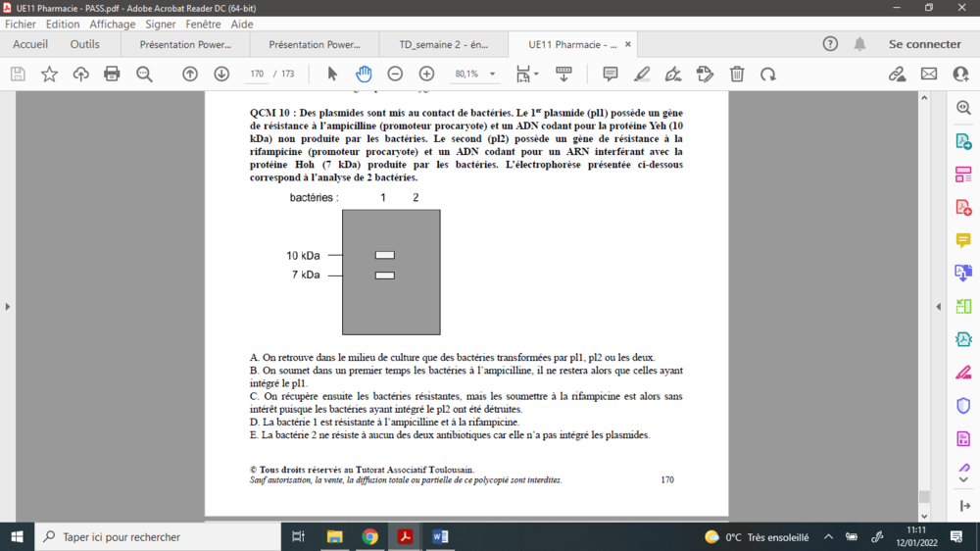
Task: Share a link to the file icon
Action: coord(897,74)
